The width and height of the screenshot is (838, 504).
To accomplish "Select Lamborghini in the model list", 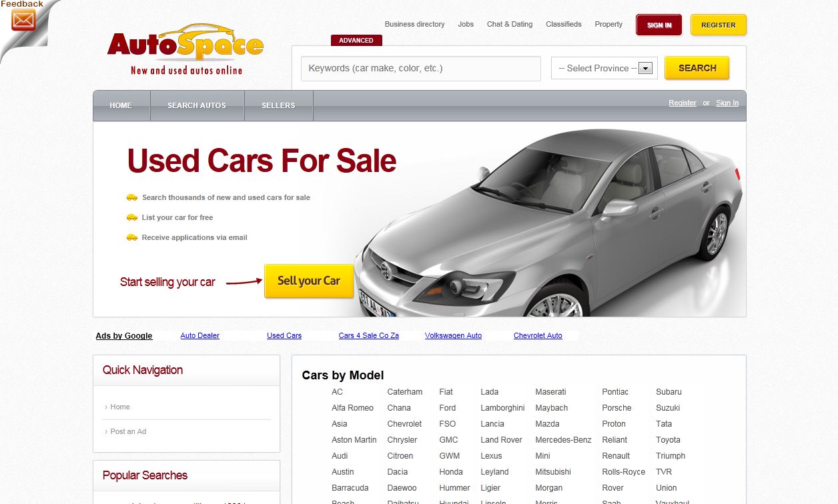I will pos(502,408).
